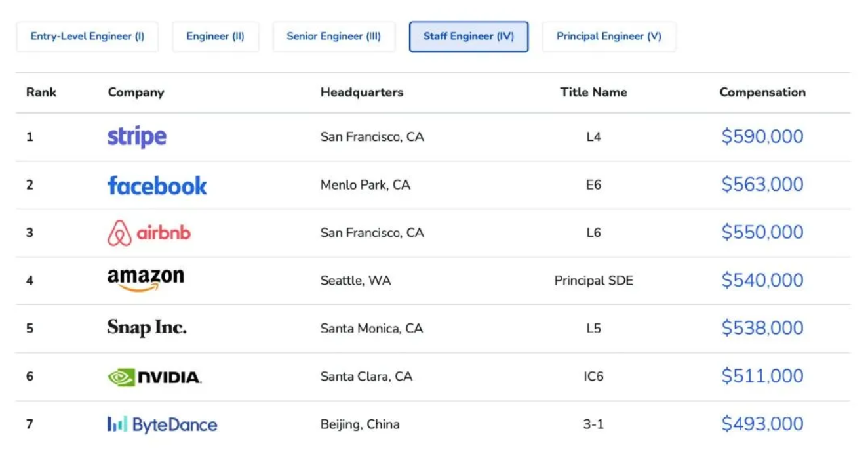Click the ByteDance logo
868x475 pixels.
[x=162, y=424]
